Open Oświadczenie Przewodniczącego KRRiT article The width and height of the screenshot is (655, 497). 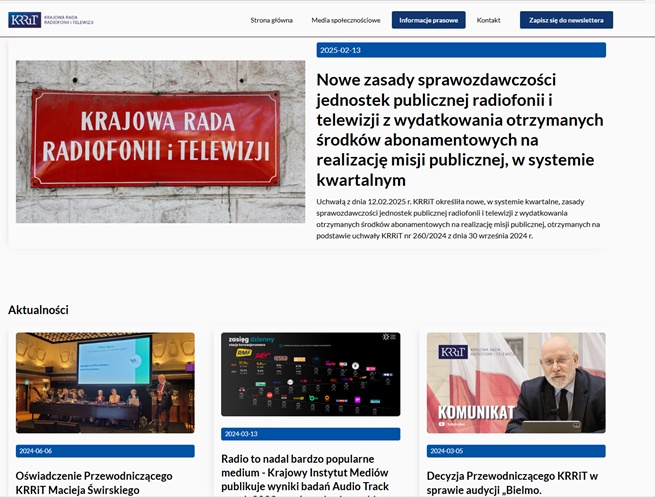(x=94, y=483)
